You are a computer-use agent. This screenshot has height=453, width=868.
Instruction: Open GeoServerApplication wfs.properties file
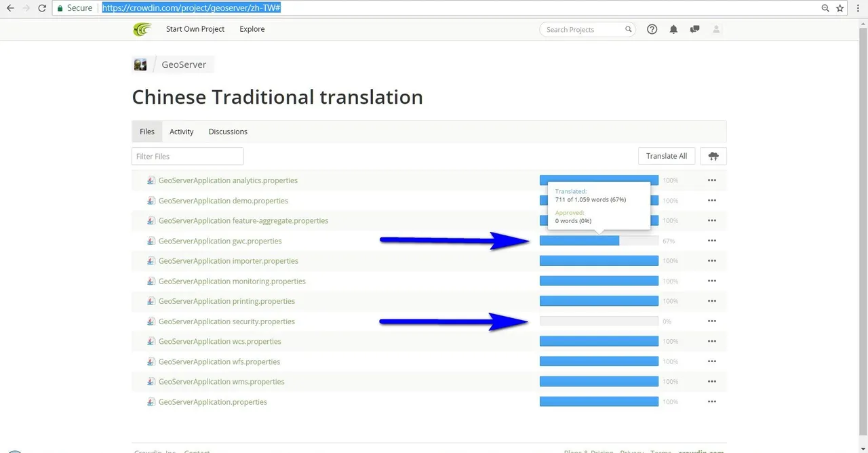coord(219,361)
